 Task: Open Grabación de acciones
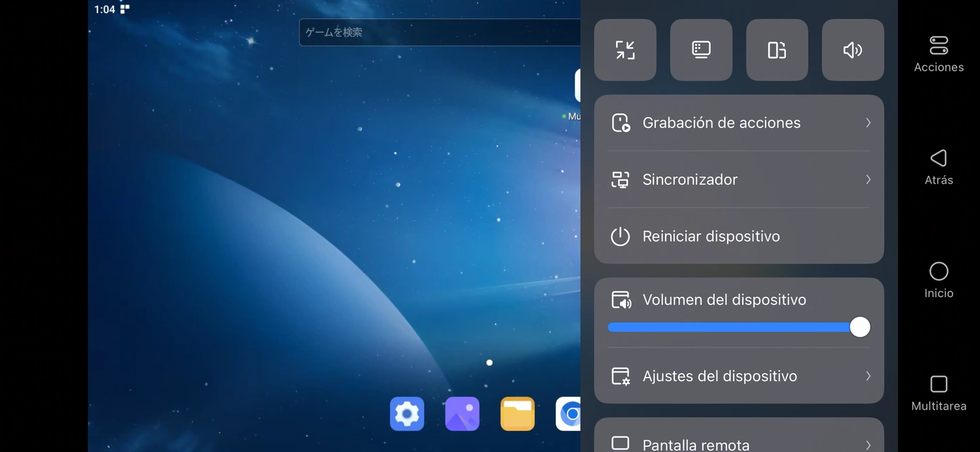click(739, 123)
